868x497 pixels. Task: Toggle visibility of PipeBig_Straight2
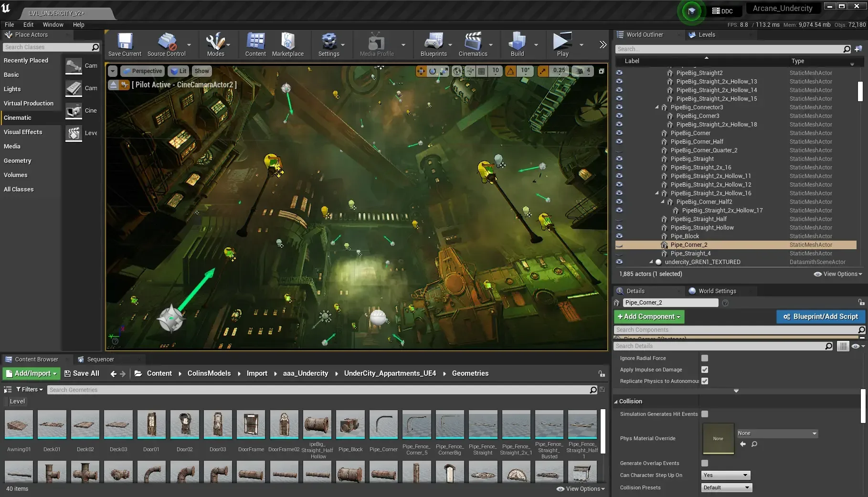click(619, 73)
